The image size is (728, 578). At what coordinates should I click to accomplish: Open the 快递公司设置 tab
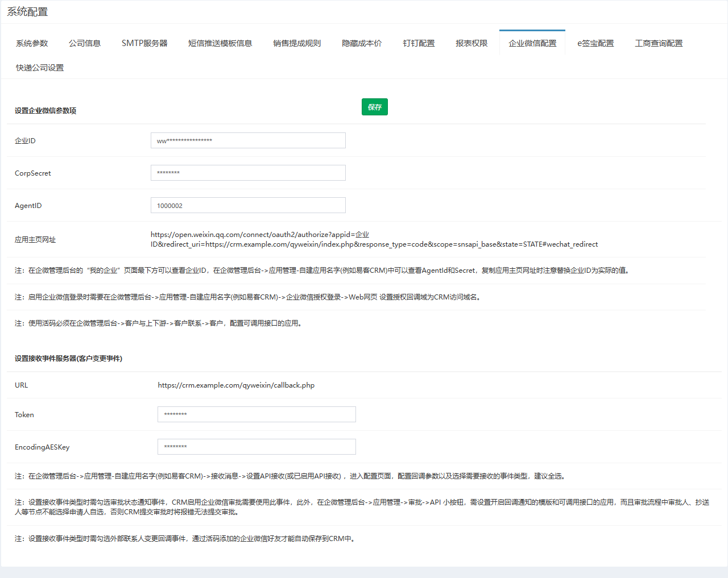click(40, 68)
